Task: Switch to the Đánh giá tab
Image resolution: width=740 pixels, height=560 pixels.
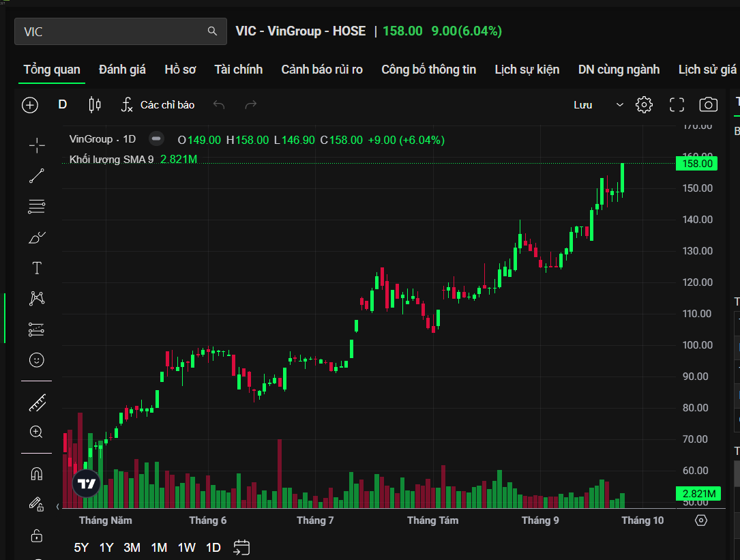Action: (122, 70)
